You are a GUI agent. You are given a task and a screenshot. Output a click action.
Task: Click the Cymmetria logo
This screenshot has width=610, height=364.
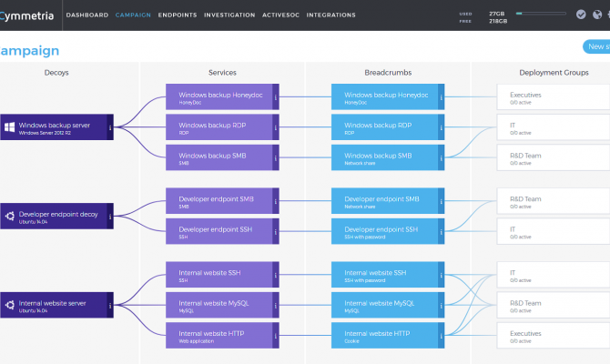pos(26,15)
